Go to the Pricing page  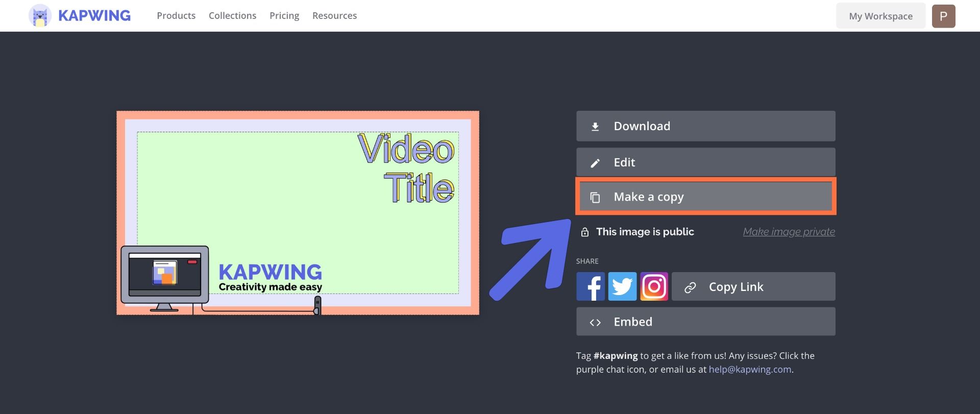point(284,16)
